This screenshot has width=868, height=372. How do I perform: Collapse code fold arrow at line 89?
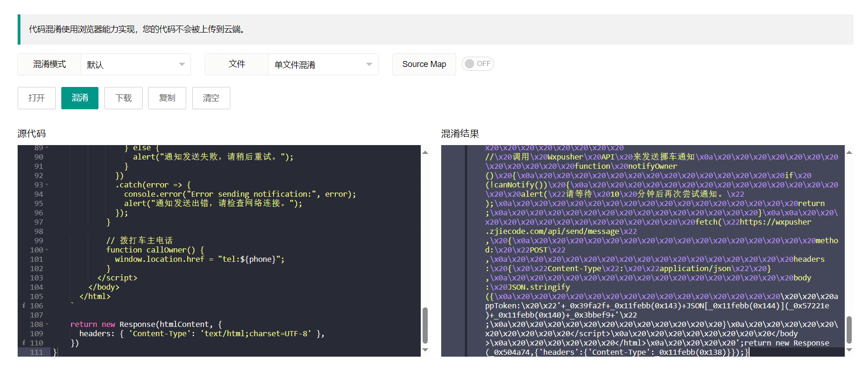click(47, 148)
